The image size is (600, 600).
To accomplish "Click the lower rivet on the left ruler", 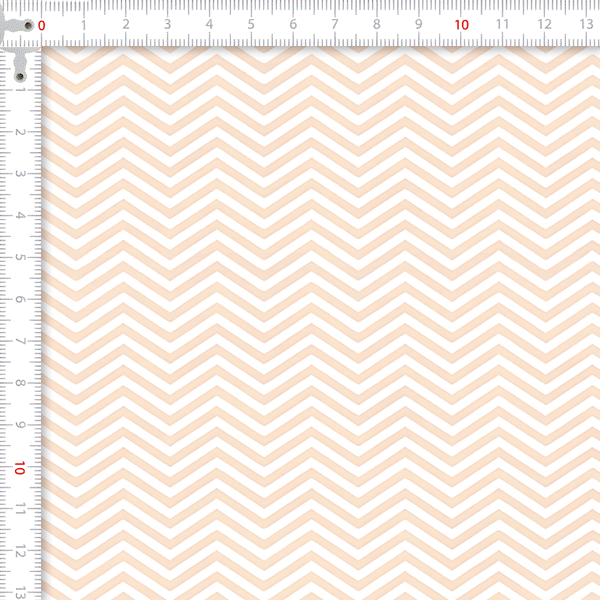I will [x=19, y=75].
